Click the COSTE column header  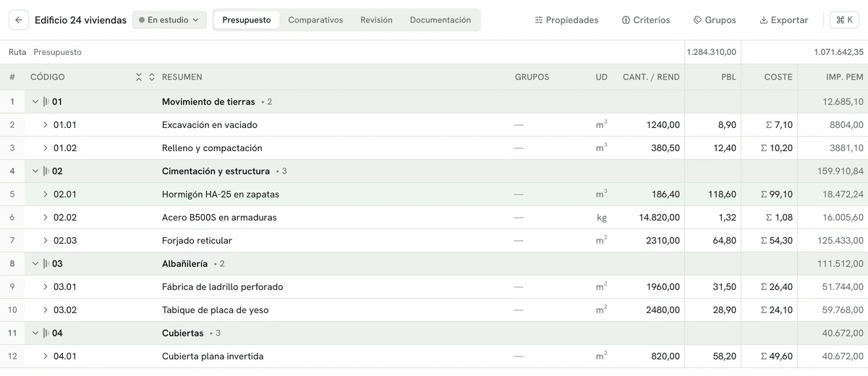pos(778,77)
